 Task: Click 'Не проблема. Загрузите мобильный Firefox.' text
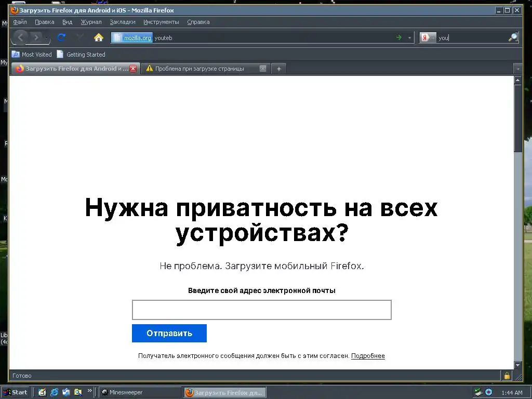262,265
